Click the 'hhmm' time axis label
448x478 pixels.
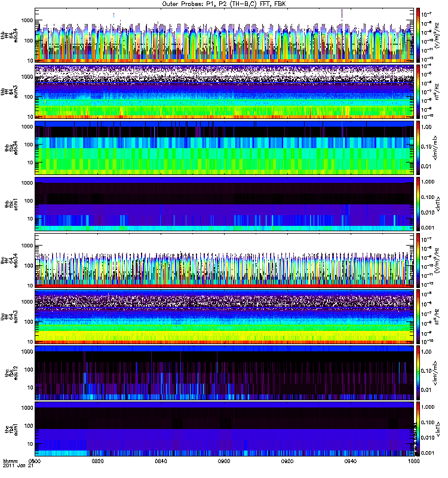click(10, 461)
